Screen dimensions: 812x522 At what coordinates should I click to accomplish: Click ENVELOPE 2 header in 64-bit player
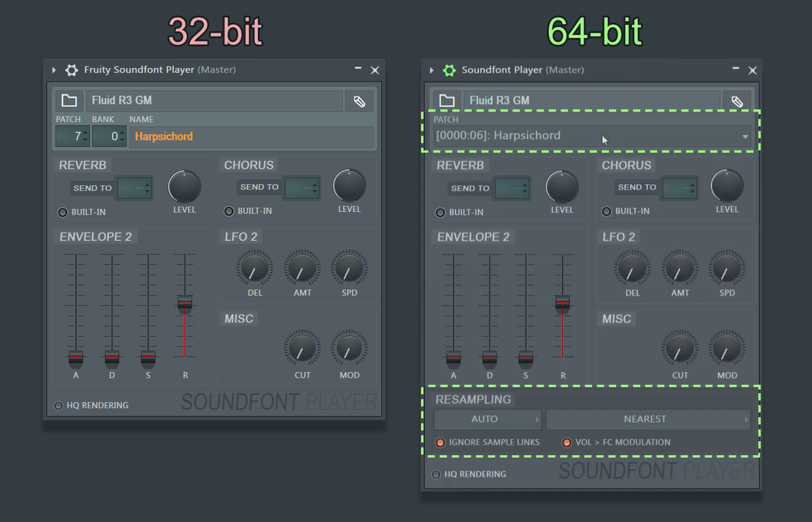(x=473, y=237)
